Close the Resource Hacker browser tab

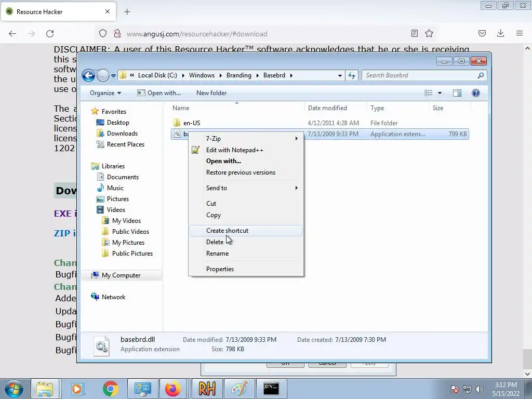coord(108,11)
